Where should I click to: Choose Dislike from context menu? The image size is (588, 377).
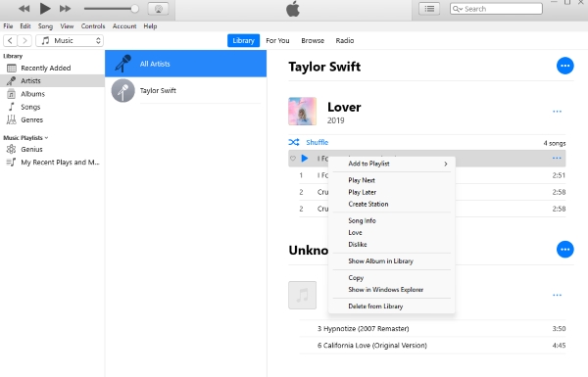[x=391, y=245]
